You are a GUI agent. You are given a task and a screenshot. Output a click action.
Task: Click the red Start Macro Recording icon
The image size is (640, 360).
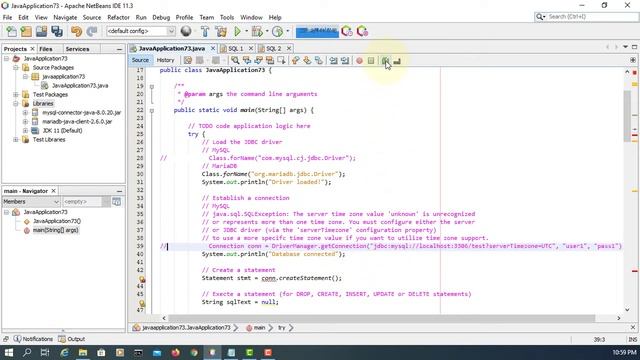pos(359,60)
